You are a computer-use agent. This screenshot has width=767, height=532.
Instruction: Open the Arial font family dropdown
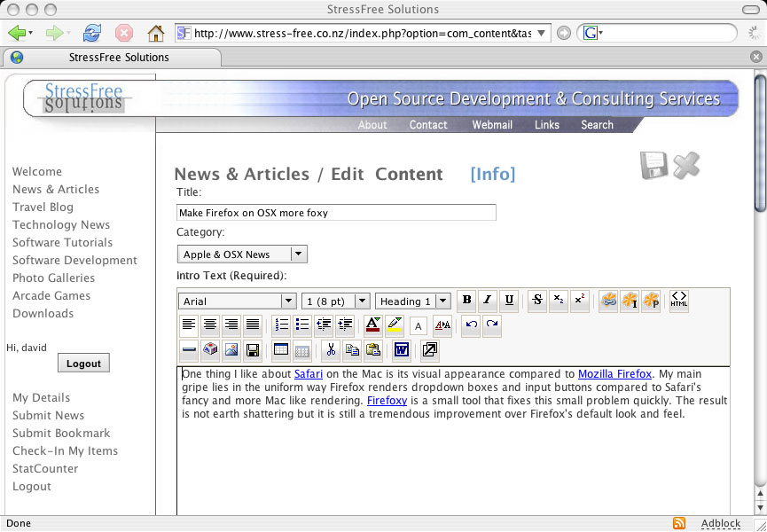(x=238, y=301)
